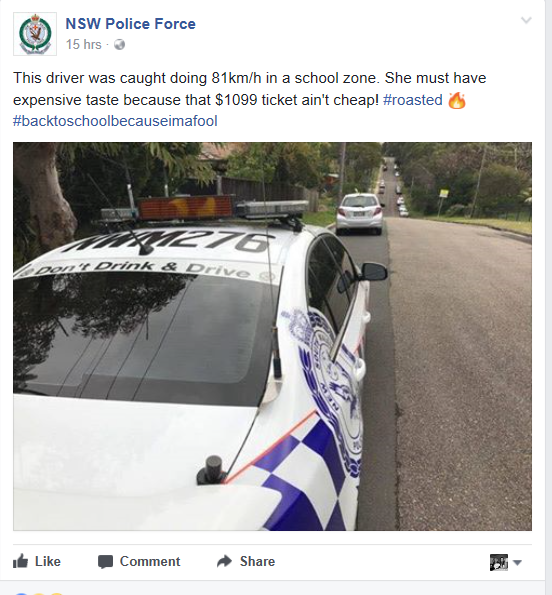Open the 15 hrs timestamp link
The height and width of the screenshot is (595, 552).
pyautogui.click(x=83, y=44)
